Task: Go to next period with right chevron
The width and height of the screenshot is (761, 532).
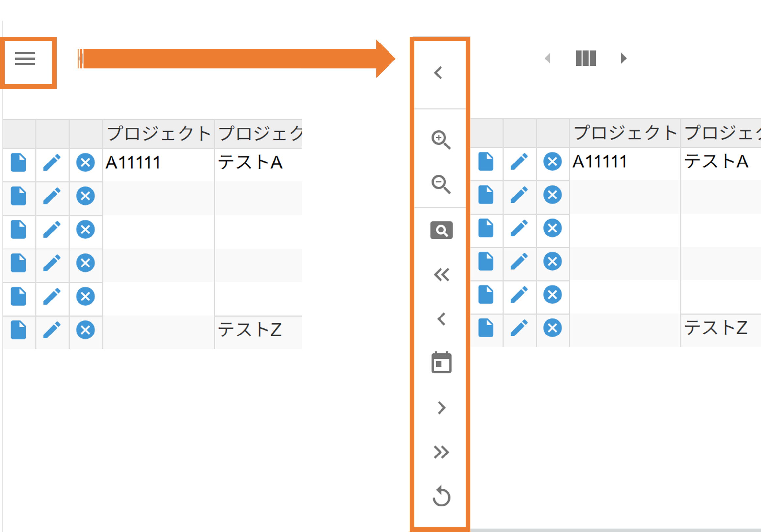Action: [441, 408]
